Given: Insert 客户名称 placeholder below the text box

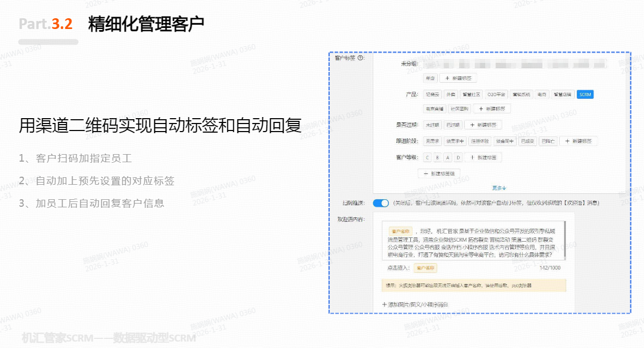Looking at the screenshot, I should pyautogui.click(x=426, y=267).
